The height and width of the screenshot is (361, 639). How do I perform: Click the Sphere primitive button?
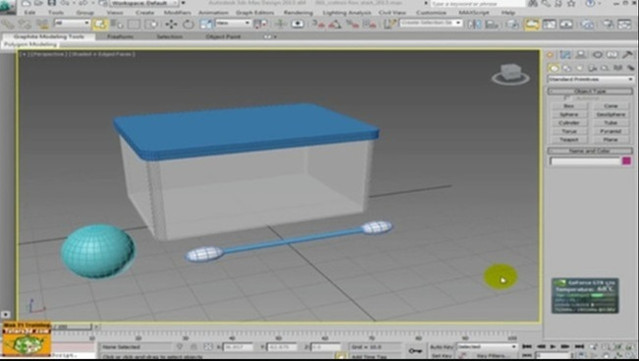(x=569, y=114)
